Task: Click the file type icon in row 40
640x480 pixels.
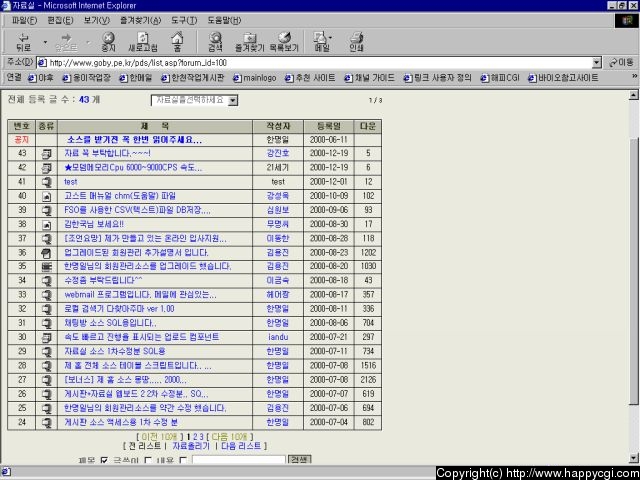Action: tap(47, 196)
